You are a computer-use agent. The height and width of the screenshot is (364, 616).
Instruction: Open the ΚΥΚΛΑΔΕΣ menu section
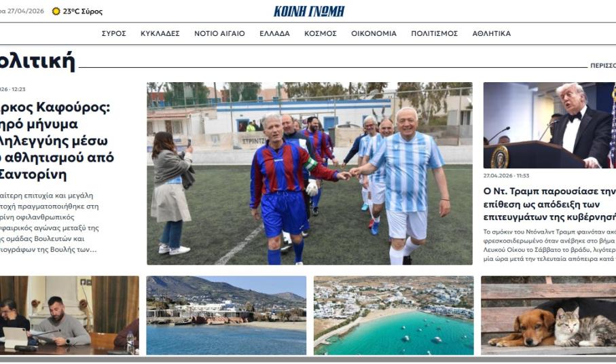click(160, 34)
